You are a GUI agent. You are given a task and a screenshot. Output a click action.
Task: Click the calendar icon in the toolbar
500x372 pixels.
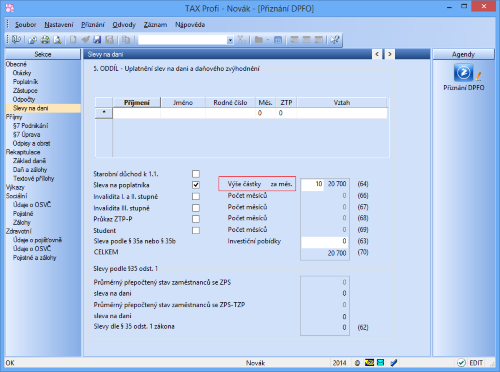pyautogui.click(x=278, y=40)
